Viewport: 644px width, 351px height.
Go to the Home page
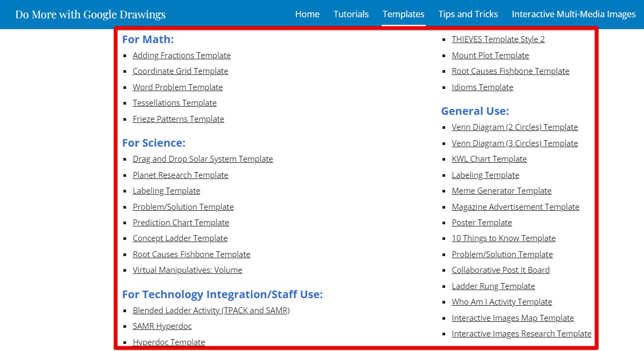tap(307, 14)
